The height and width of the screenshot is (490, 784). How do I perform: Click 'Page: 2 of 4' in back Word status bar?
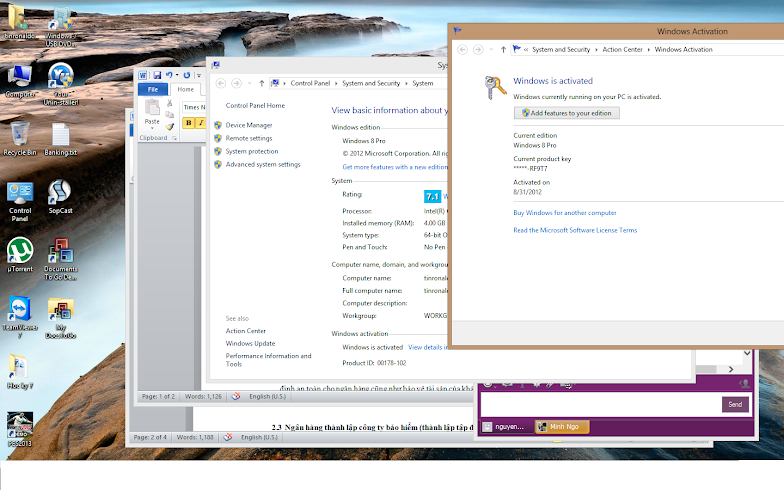coord(150,438)
